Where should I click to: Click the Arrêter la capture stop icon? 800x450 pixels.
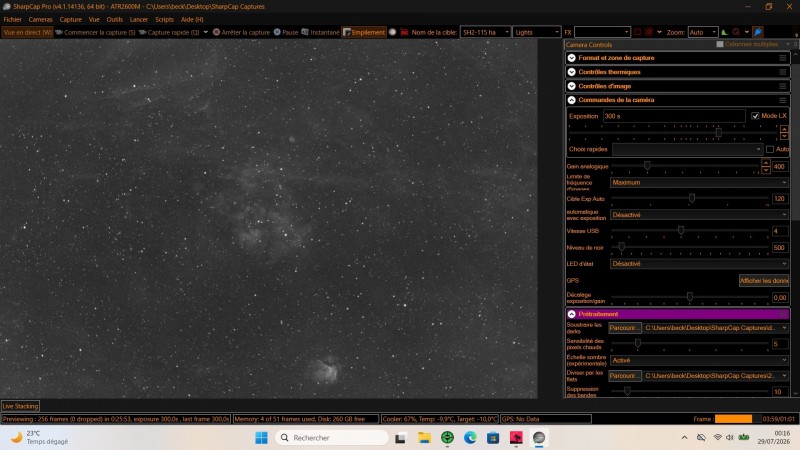[x=216, y=32]
